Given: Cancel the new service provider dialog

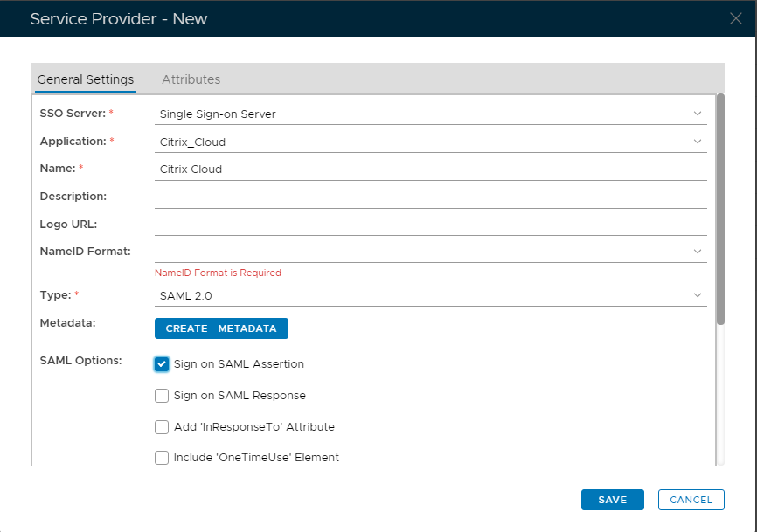Looking at the screenshot, I should click(691, 500).
